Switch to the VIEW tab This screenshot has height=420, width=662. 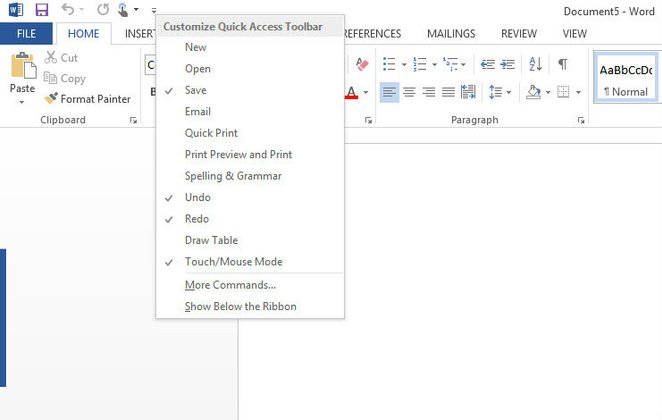click(575, 34)
